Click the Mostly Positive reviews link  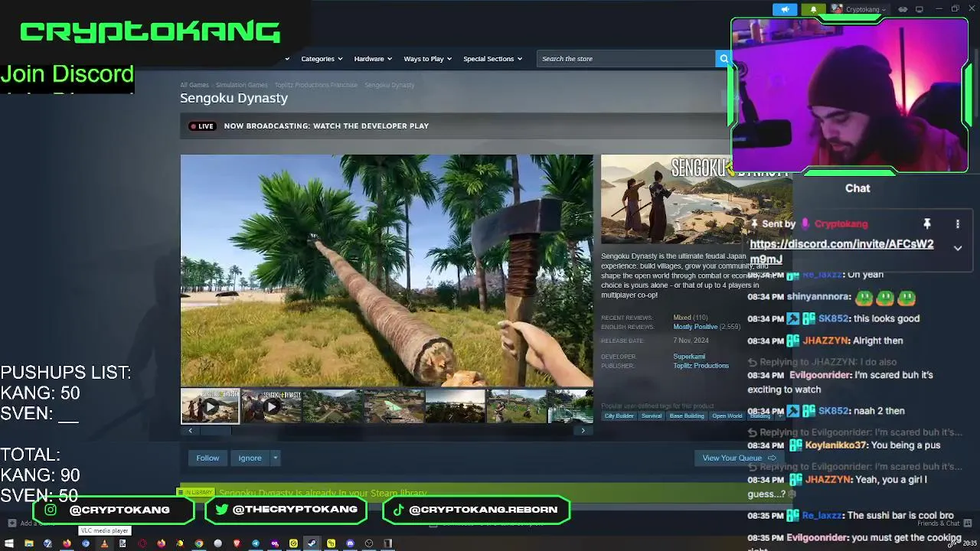coord(695,327)
